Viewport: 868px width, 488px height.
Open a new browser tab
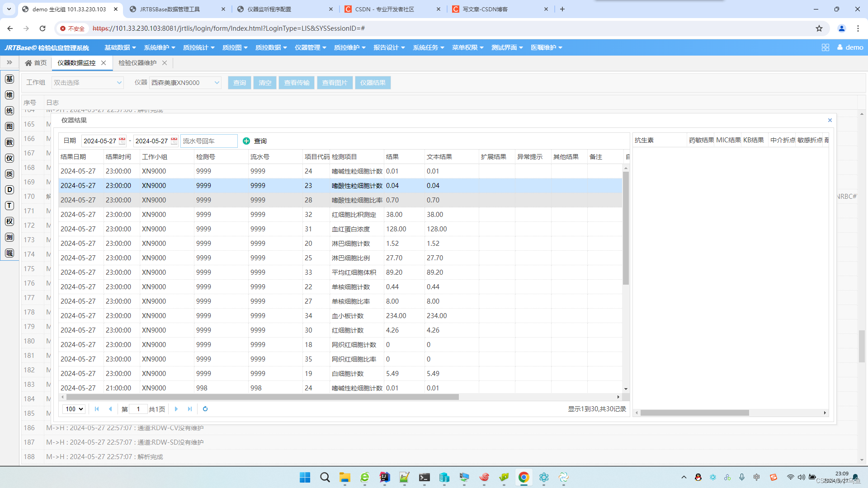562,9
